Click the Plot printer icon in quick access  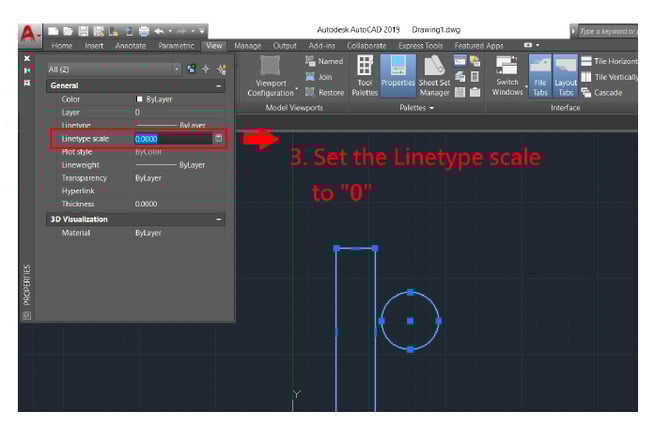pyautogui.click(x=145, y=32)
